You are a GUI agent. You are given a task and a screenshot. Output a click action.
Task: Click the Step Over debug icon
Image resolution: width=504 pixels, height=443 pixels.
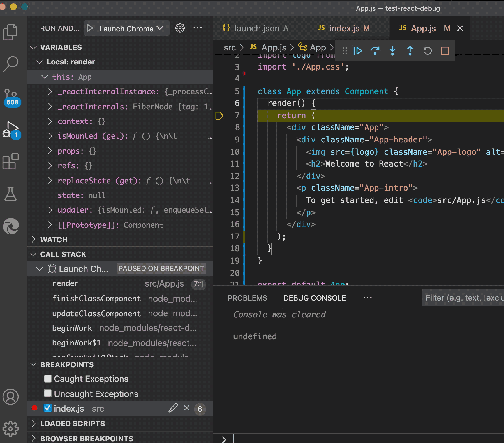(375, 51)
